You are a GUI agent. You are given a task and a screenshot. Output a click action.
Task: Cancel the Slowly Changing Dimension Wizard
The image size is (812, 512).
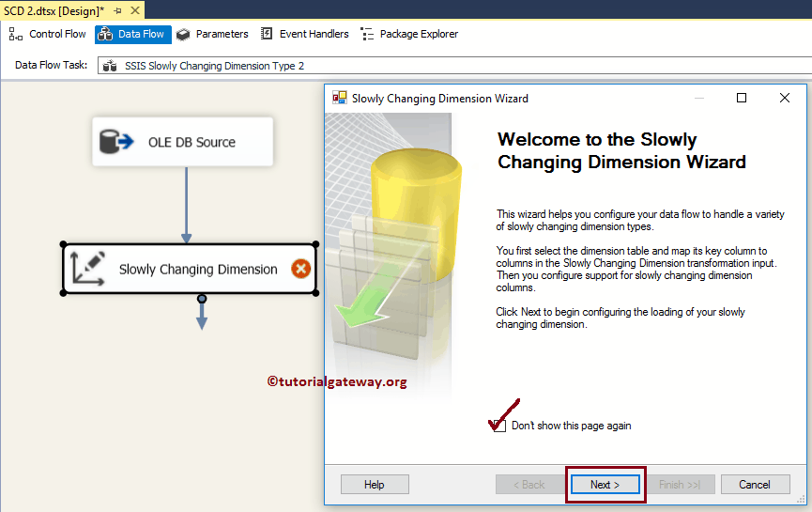pos(755,485)
